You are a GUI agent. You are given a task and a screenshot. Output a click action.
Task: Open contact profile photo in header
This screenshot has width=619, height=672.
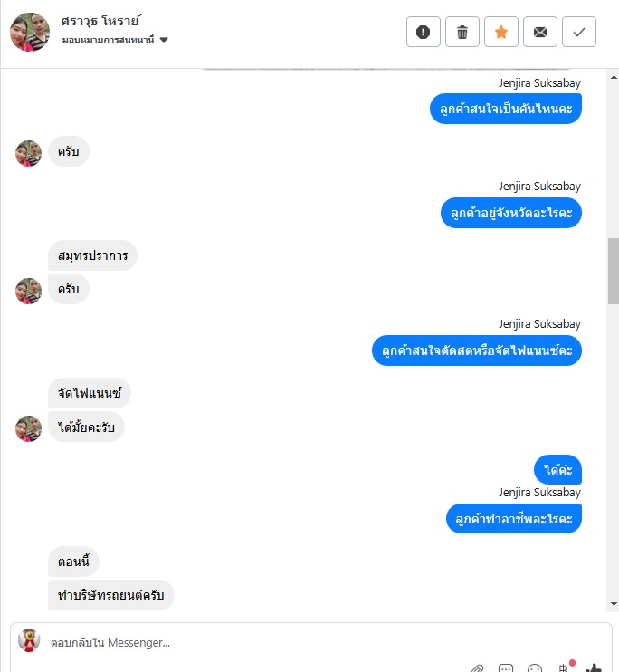coord(30,32)
